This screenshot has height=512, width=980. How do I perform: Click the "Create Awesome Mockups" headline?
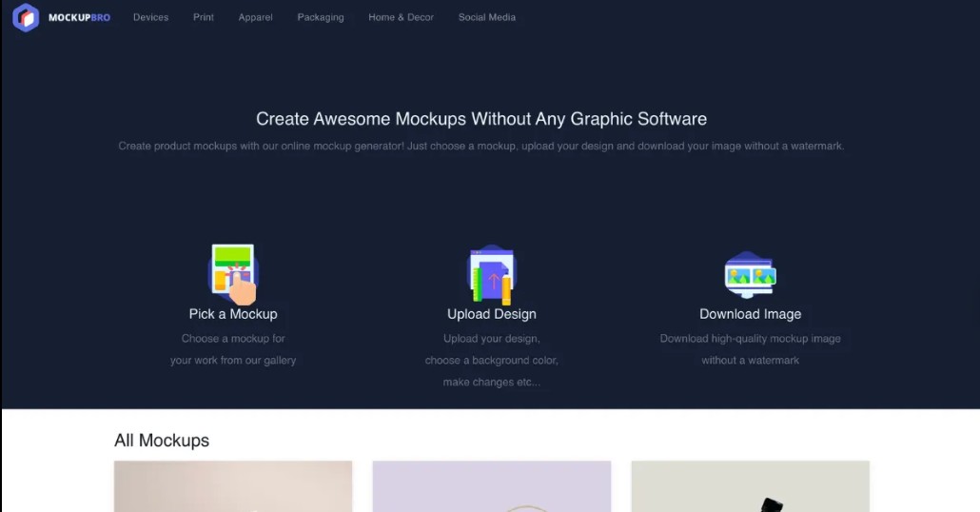[481, 119]
